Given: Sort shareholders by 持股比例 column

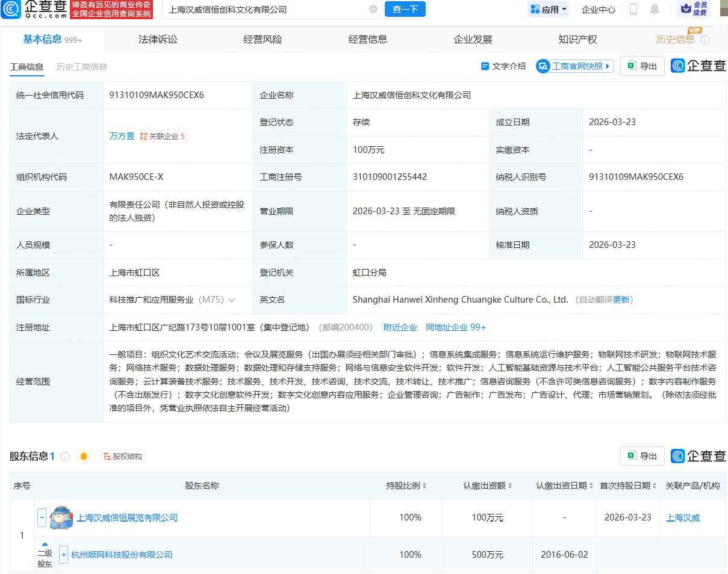Looking at the screenshot, I should 406,485.
